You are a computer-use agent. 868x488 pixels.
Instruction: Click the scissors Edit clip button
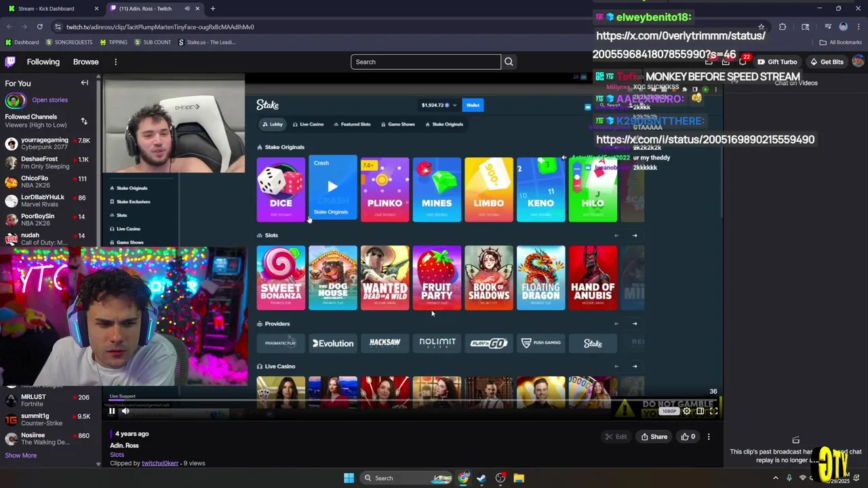coord(616,436)
